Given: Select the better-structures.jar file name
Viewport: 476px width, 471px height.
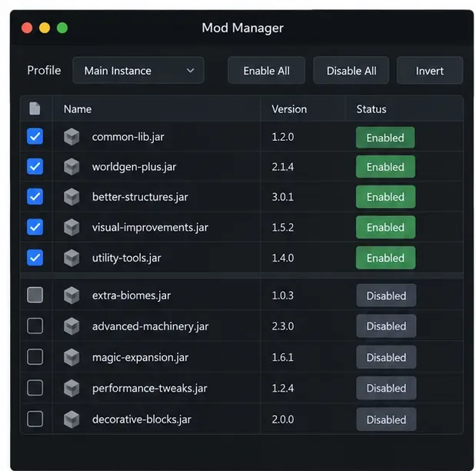Looking at the screenshot, I should click(x=140, y=197).
